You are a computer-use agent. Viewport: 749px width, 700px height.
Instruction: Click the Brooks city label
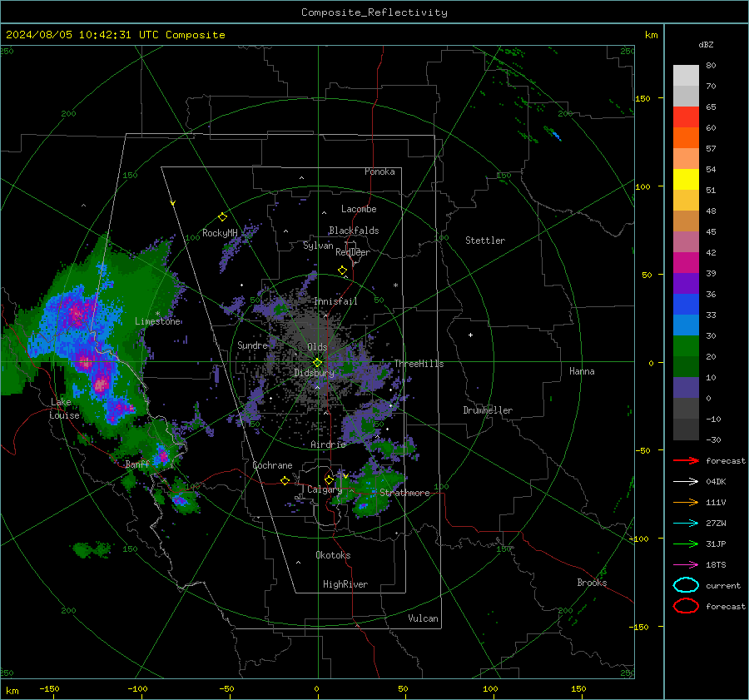(x=592, y=583)
